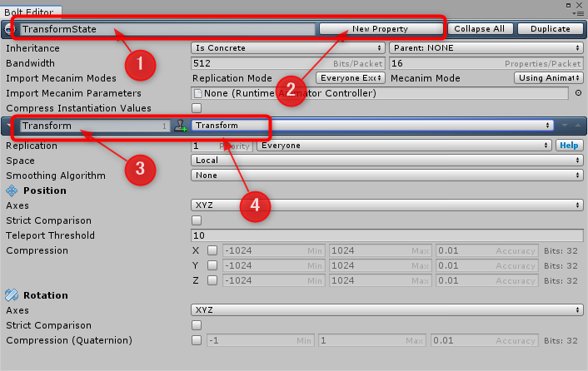Open the Using Animator Mecanim Mode dropdown
This screenshot has height=371, width=588.
[548, 78]
